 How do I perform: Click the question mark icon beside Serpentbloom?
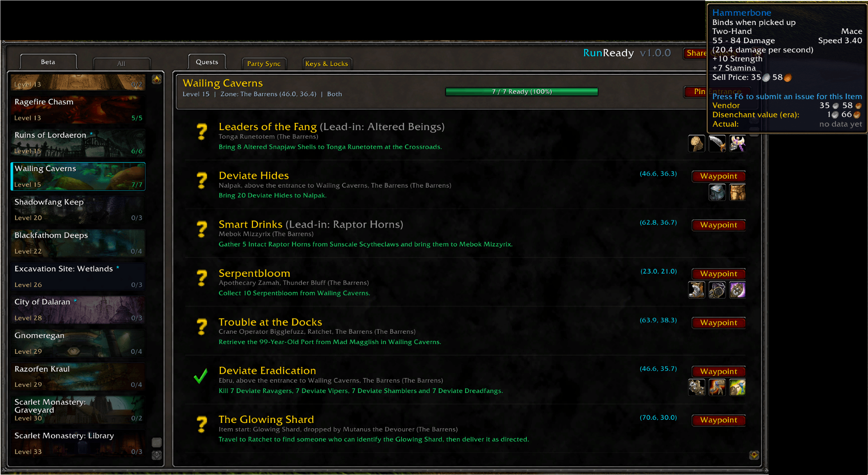(202, 278)
